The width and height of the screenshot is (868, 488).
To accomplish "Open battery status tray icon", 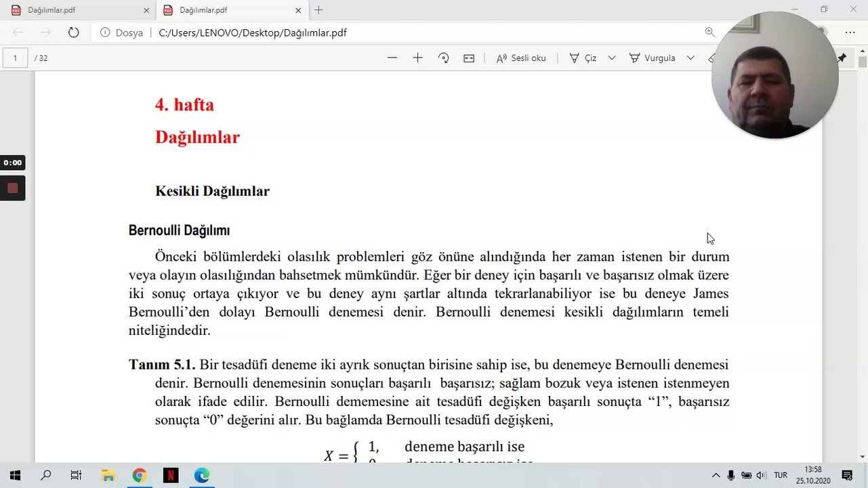I will point(746,476).
